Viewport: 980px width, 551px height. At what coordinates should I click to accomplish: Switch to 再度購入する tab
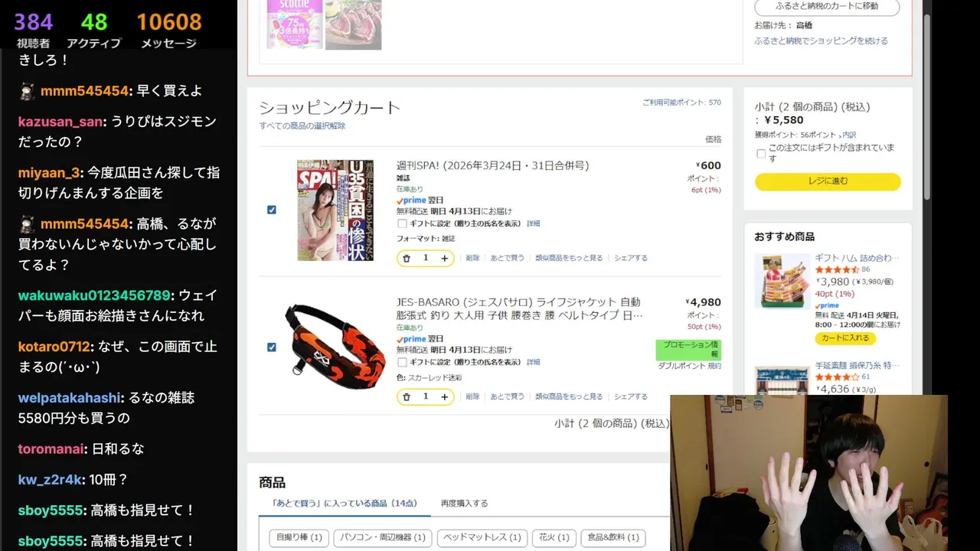(464, 504)
